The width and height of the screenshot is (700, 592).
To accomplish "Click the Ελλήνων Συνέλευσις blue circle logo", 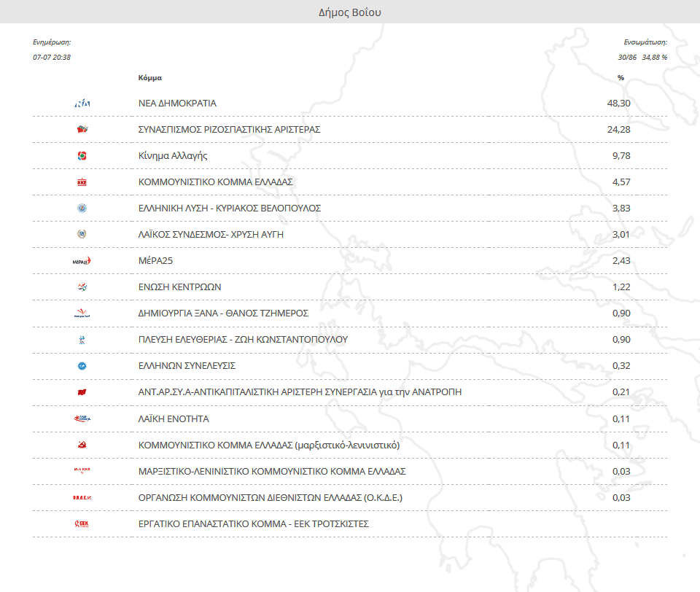I will 82,366.
